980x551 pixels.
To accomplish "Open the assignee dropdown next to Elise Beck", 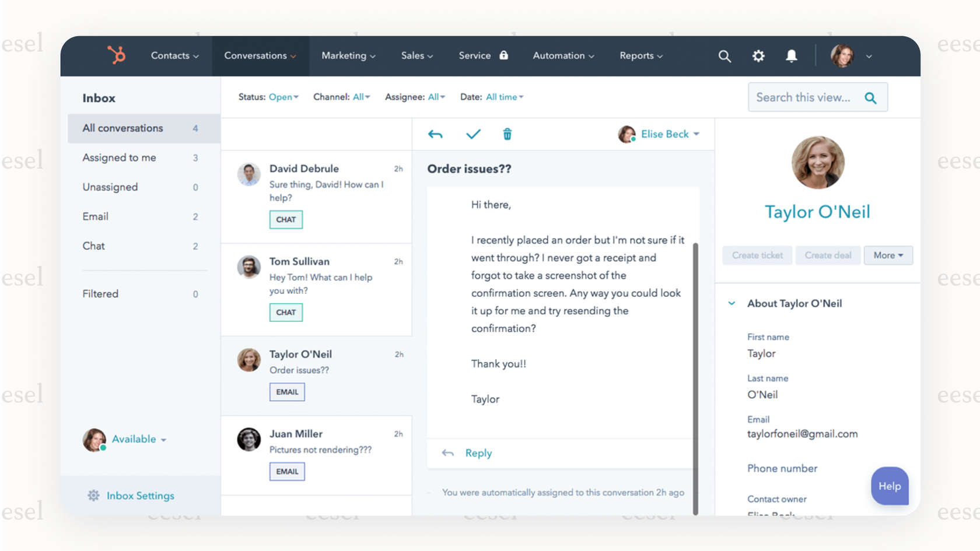I will tap(698, 134).
